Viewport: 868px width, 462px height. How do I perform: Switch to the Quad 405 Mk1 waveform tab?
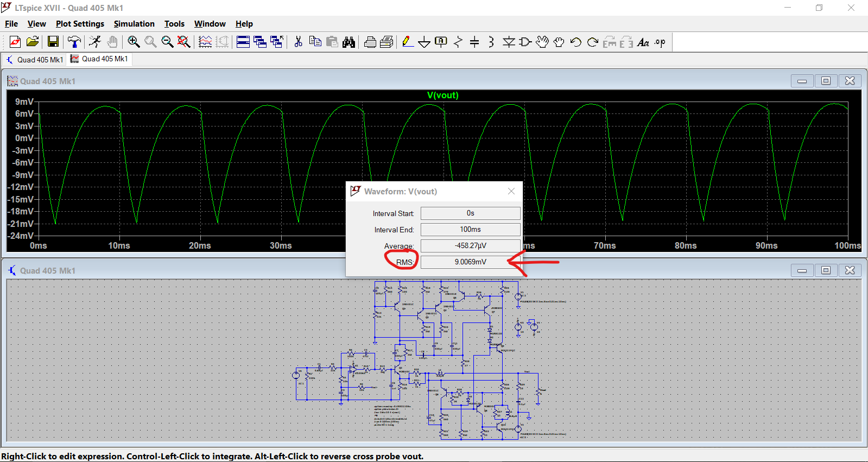point(100,59)
